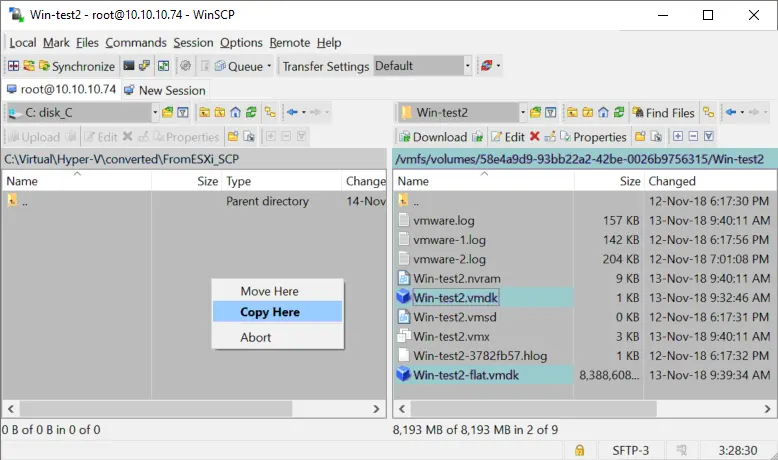Screen dimensions: 778x460
Task: Expand remote back history dropdown arrow
Action: pyautogui.click(x=742, y=113)
